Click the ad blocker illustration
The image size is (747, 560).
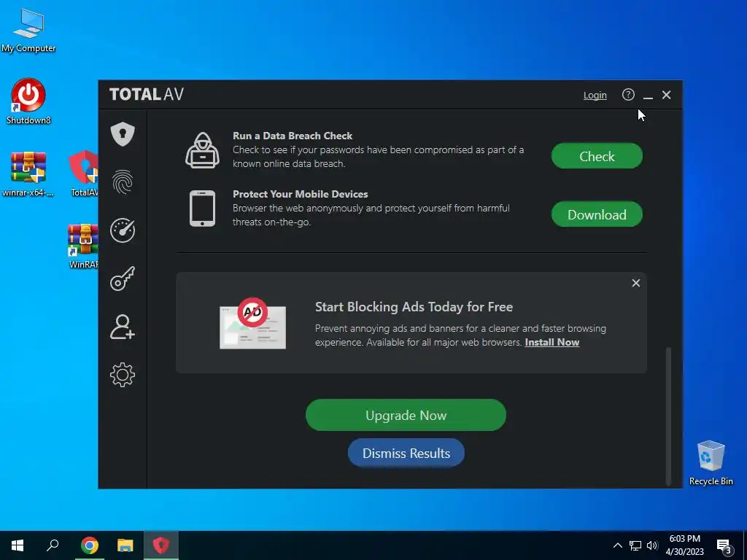(x=252, y=324)
